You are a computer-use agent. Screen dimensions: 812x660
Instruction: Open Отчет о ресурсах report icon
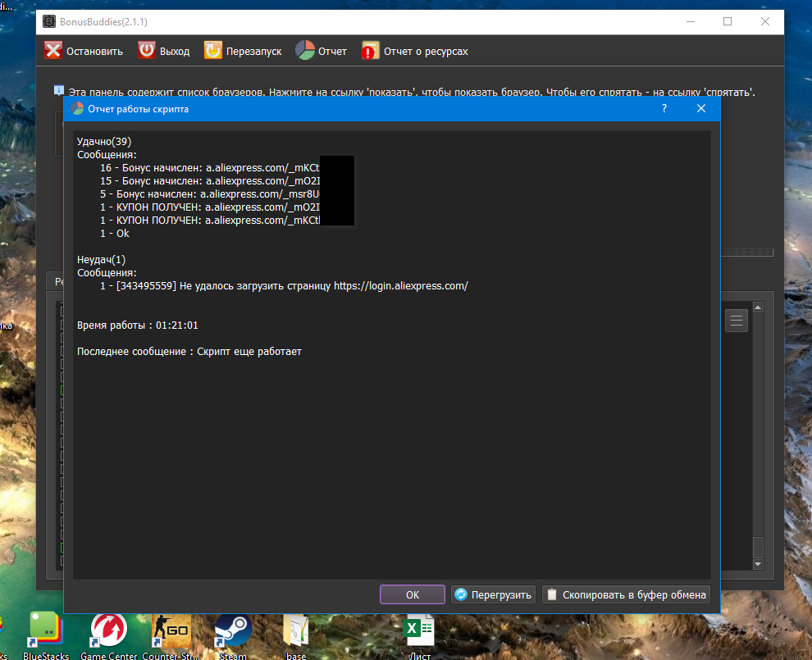point(370,50)
